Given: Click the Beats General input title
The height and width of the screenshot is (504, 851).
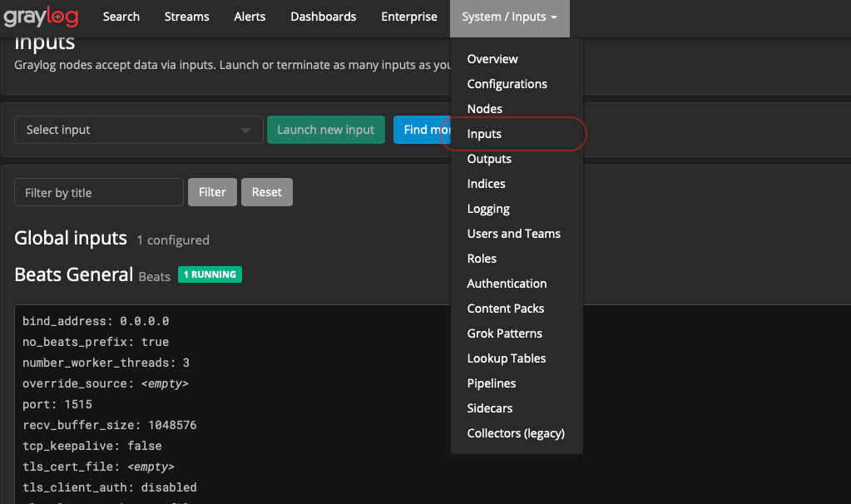Looking at the screenshot, I should [74, 274].
